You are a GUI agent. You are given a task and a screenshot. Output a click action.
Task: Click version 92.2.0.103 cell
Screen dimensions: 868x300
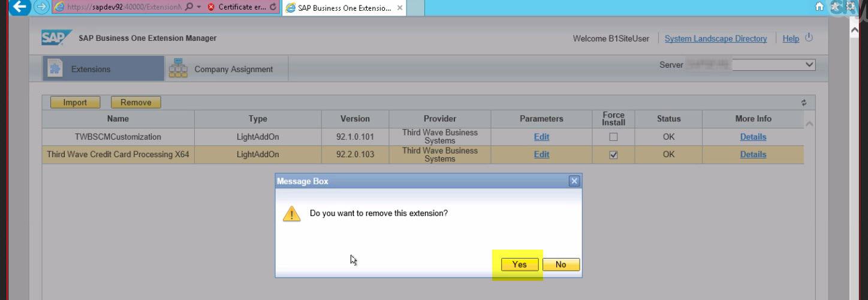(355, 154)
